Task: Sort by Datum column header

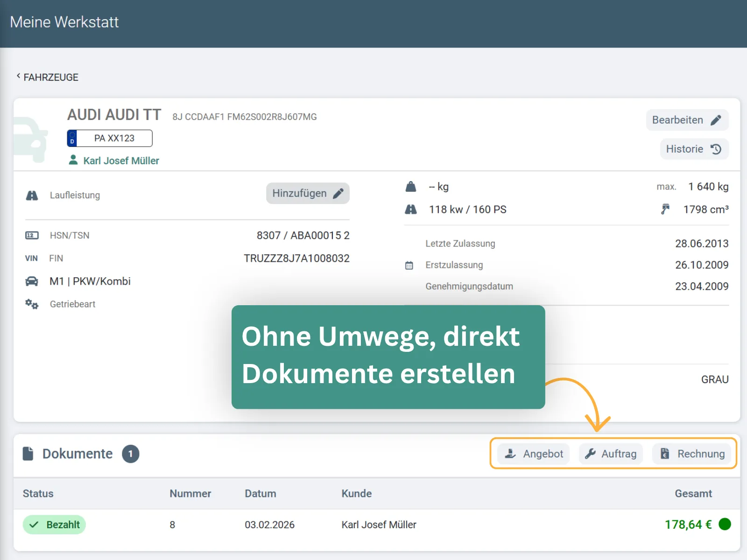Action: (x=261, y=493)
